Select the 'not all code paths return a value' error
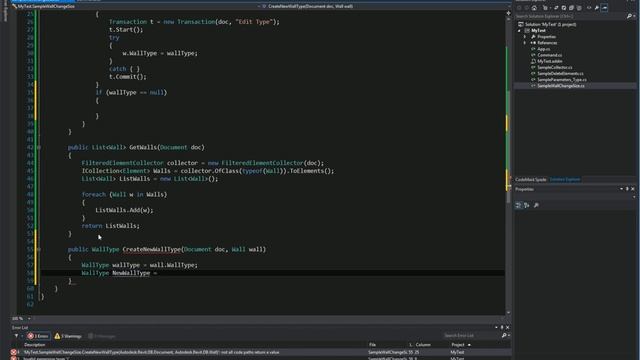The image size is (640, 360). coord(261,352)
